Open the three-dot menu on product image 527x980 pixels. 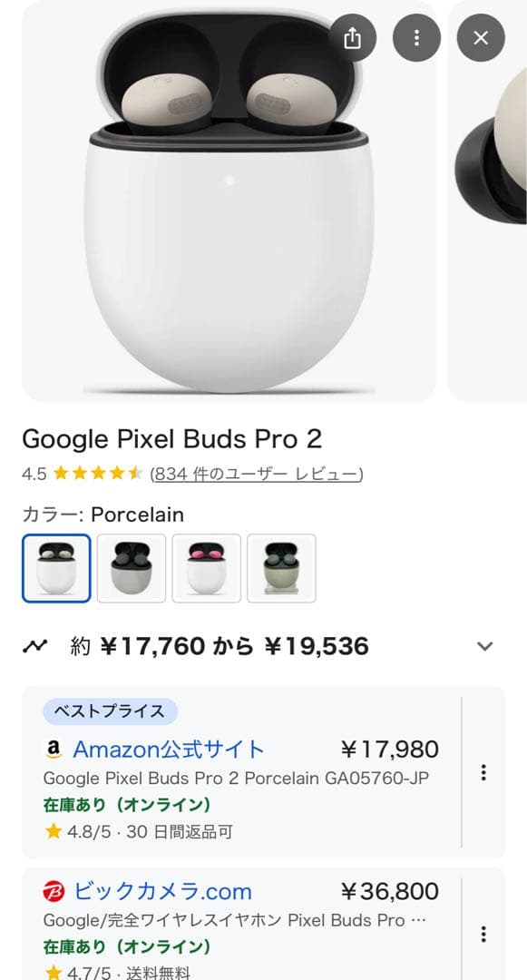click(416, 38)
